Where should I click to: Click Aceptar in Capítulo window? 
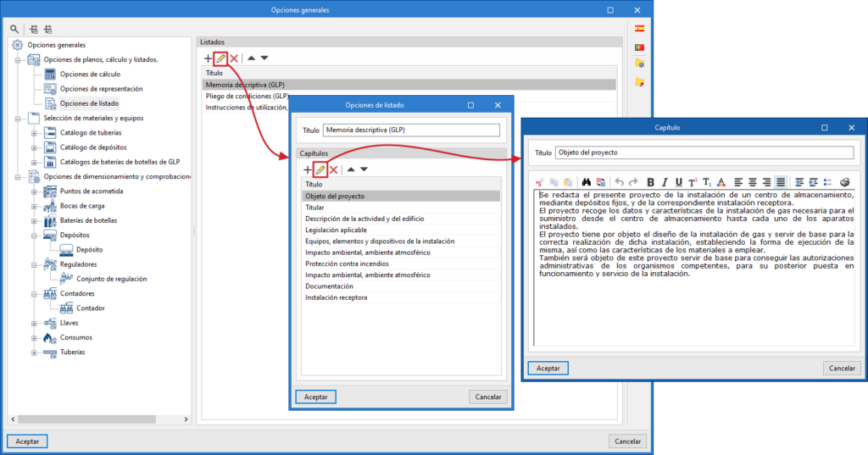[548, 368]
